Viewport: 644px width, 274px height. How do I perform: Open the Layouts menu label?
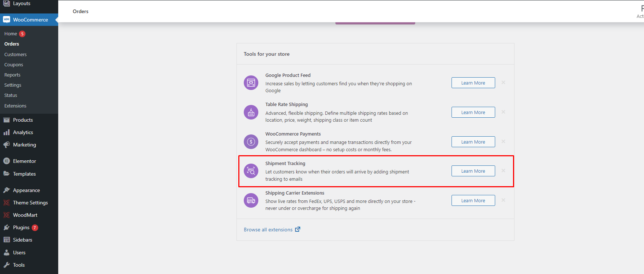tap(21, 3)
